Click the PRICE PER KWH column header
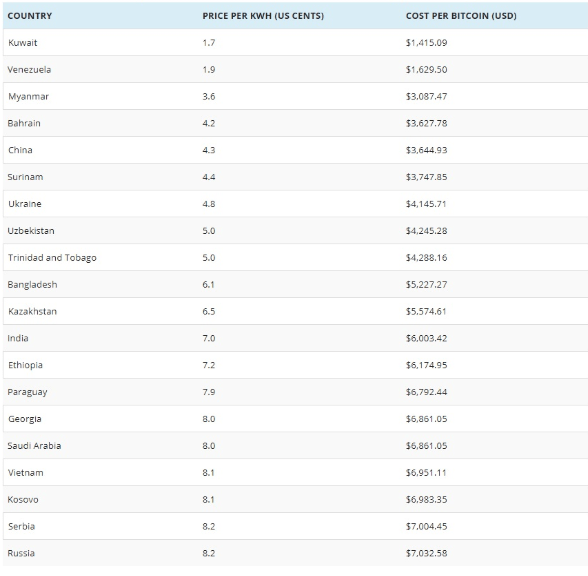The height and width of the screenshot is (576, 588). [x=263, y=16]
